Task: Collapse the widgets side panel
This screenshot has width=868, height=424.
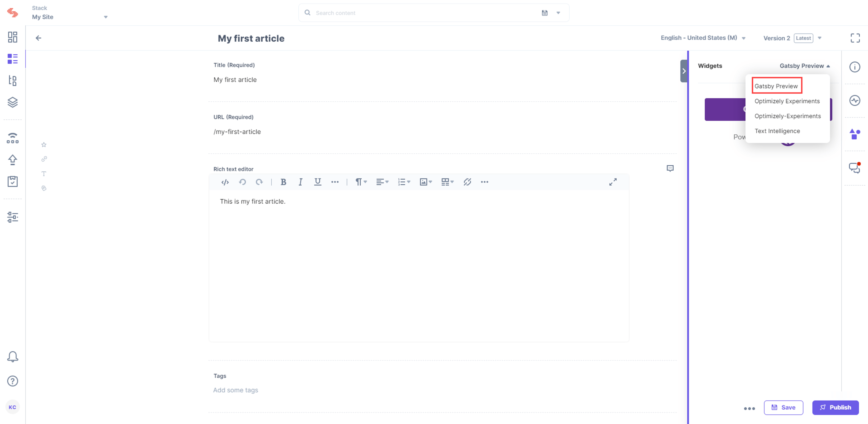Action: (684, 71)
